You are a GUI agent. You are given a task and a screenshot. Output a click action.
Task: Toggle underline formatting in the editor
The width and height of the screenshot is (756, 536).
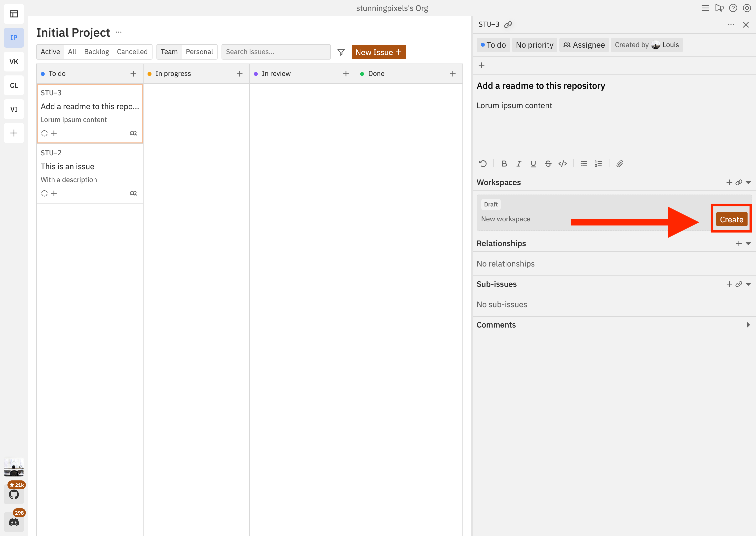coord(533,163)
